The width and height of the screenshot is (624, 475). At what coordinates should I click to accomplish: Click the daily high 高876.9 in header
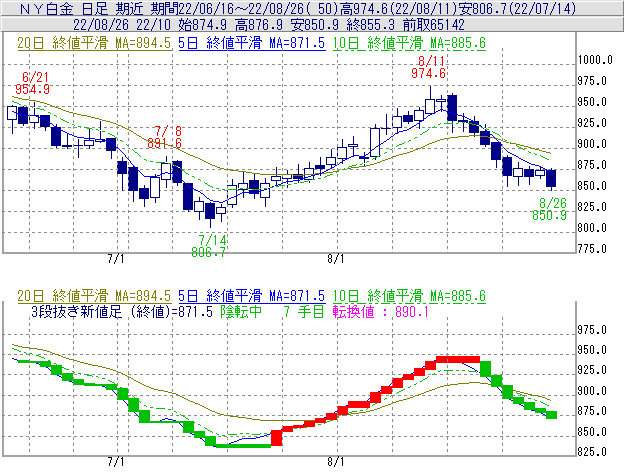(x=259, y=25)
